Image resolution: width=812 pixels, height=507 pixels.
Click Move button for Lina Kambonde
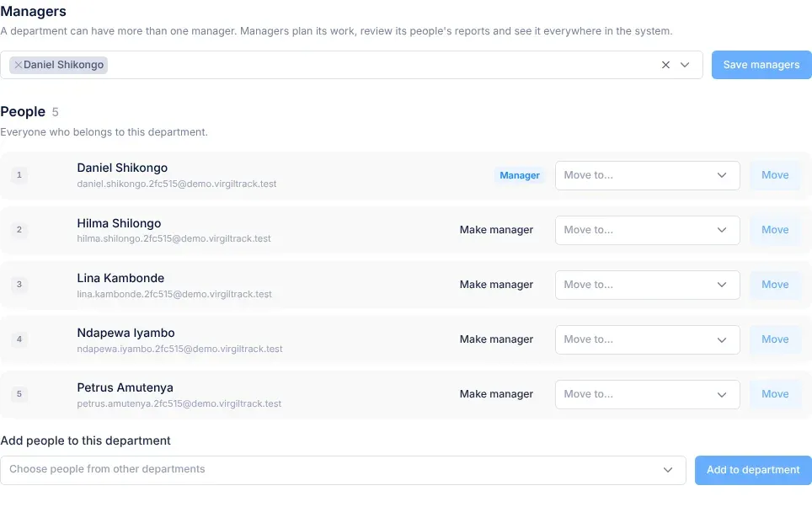point(775,285)
